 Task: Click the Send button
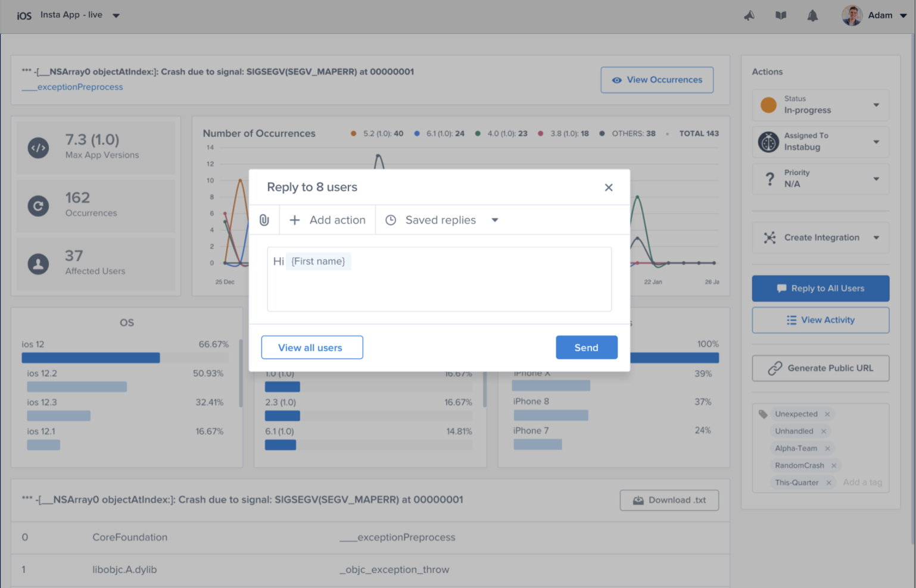pos(587,348)
